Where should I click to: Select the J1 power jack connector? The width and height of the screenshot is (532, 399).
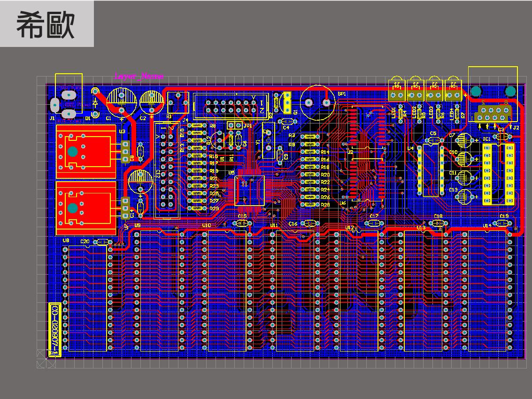coord(69,103)
